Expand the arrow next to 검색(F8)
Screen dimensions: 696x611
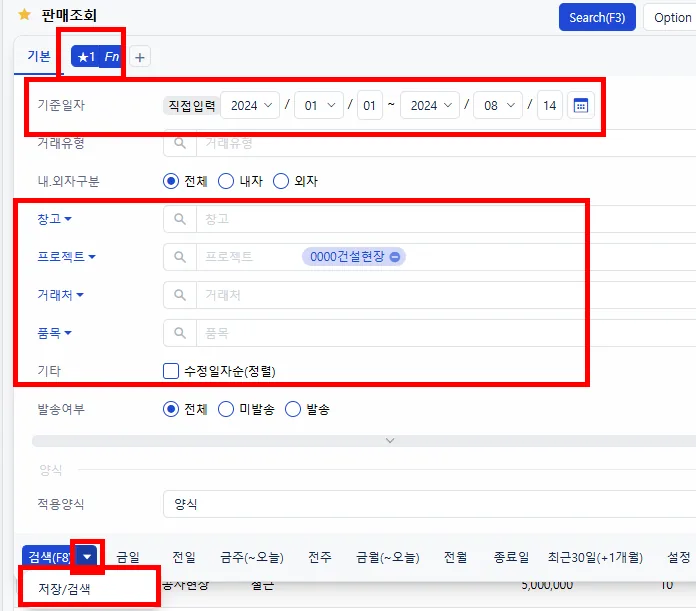[x=87, y=556]
